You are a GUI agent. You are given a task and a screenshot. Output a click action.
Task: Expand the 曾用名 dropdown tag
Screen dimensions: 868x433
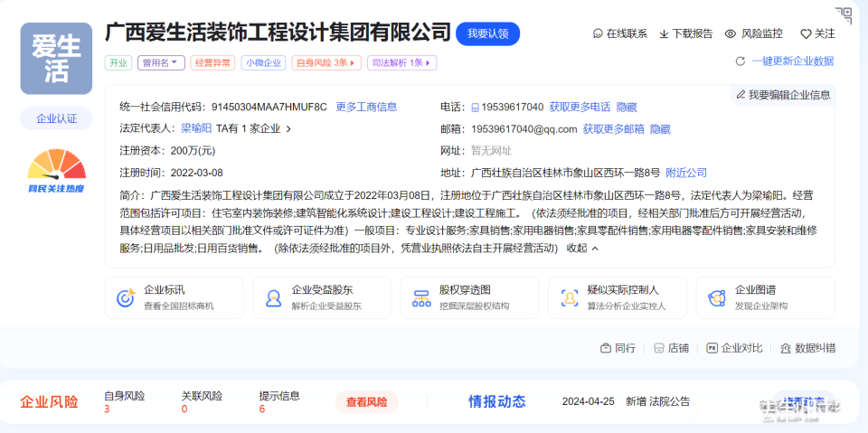(162, 63)
